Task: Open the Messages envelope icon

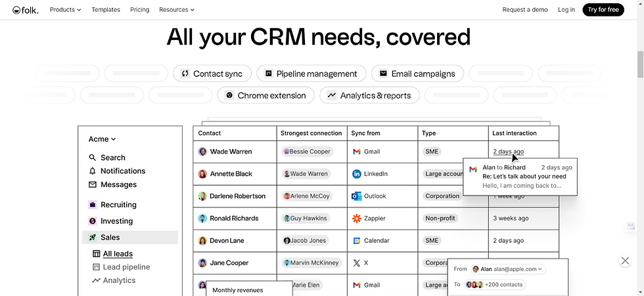Action: point(93,184)
